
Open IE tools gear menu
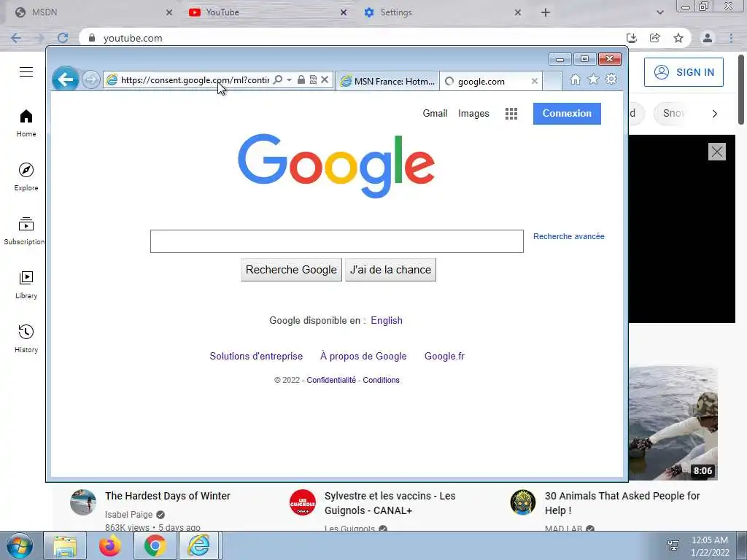tap(611, 79)
